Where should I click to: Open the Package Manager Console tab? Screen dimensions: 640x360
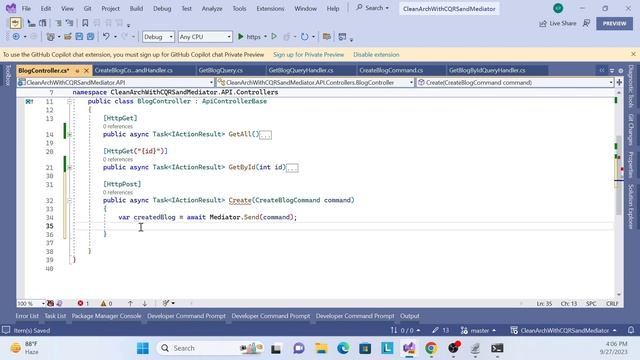(x=107, y=316)
